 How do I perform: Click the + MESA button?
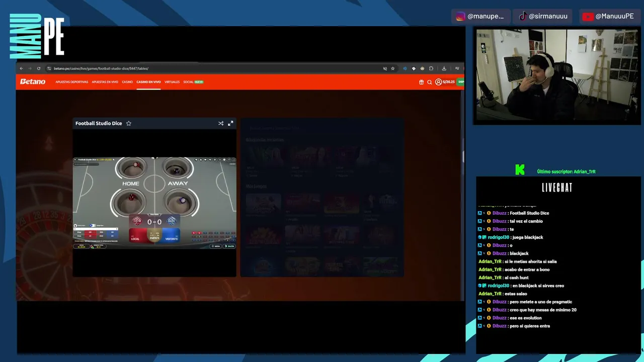pos(216,246)
